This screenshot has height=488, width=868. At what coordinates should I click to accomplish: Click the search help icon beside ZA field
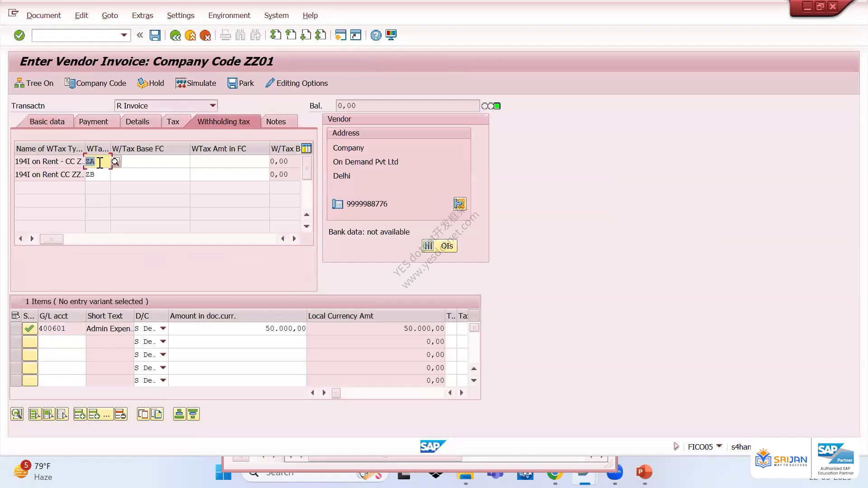pos(116,162)
